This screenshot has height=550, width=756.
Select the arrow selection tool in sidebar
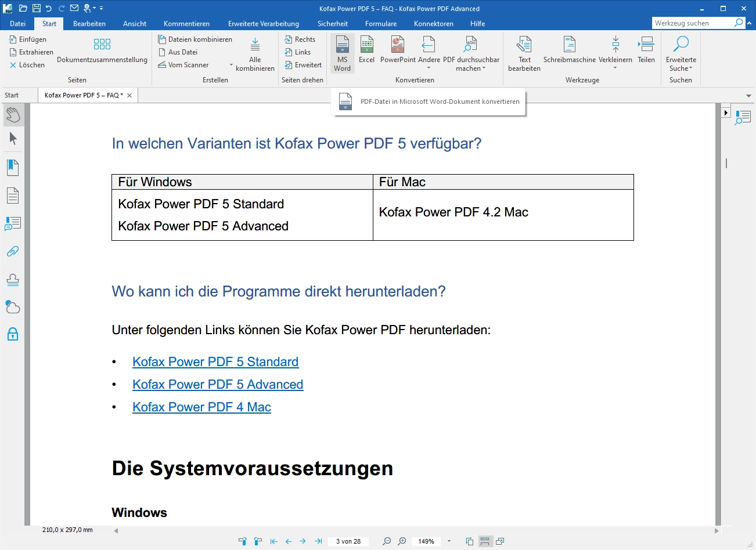pos(13,139)
